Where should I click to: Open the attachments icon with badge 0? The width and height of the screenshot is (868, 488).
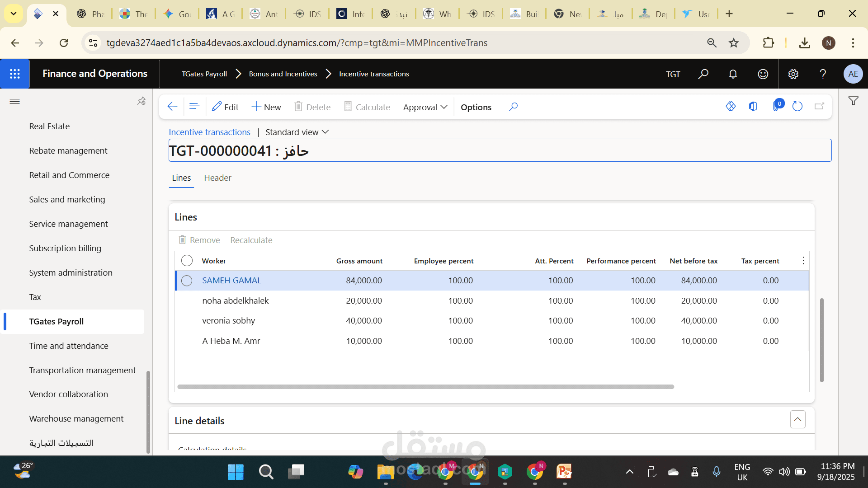(777, 106)
